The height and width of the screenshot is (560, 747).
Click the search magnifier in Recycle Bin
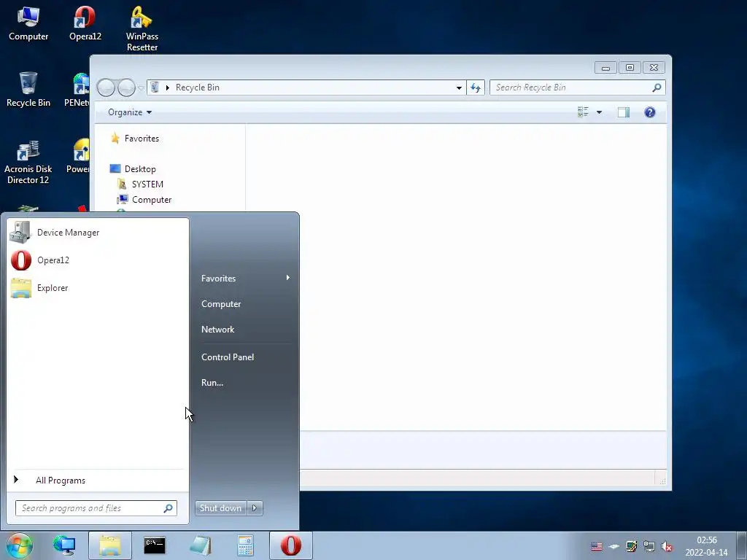pyautogui.click(x=657, y=87)
